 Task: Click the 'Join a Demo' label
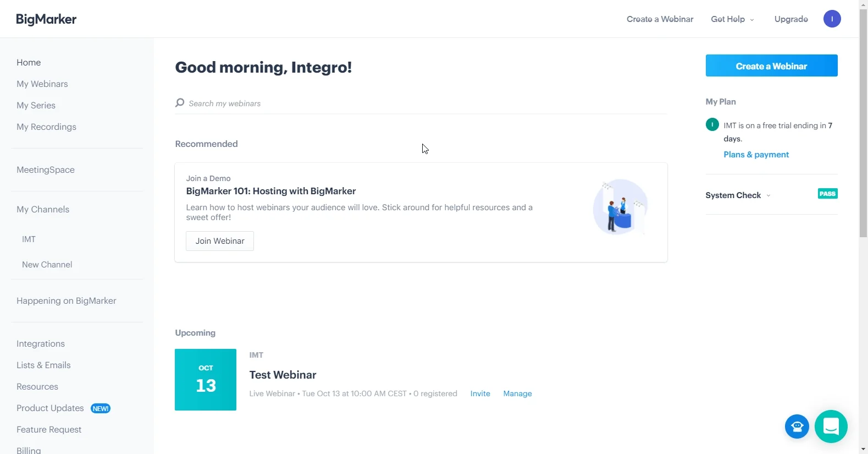point(208,178)
